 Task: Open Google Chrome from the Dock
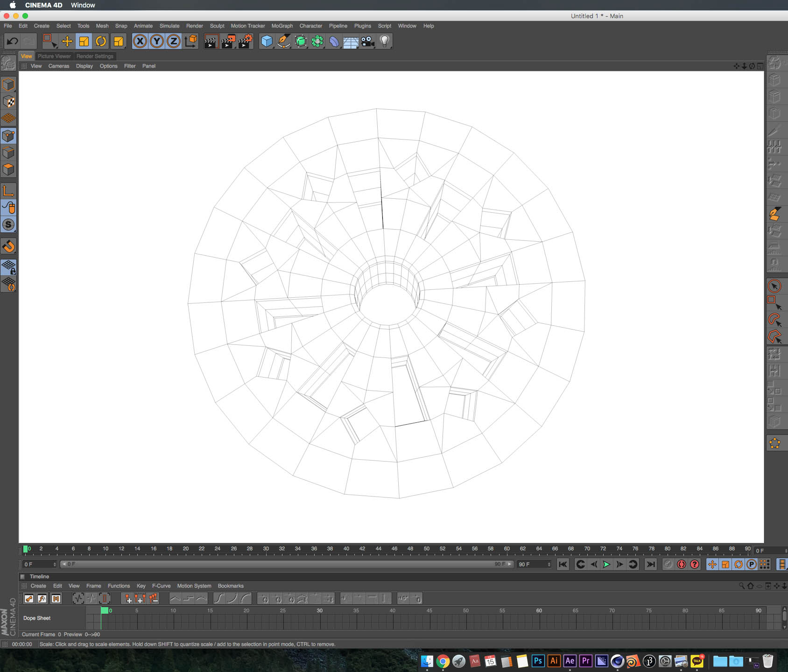point(443,661)
